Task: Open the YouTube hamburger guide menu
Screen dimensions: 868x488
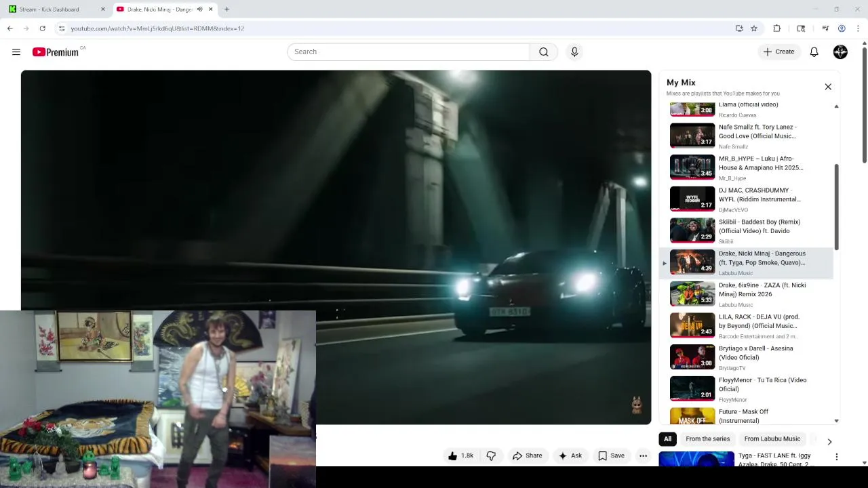Action: click(16, 52)
